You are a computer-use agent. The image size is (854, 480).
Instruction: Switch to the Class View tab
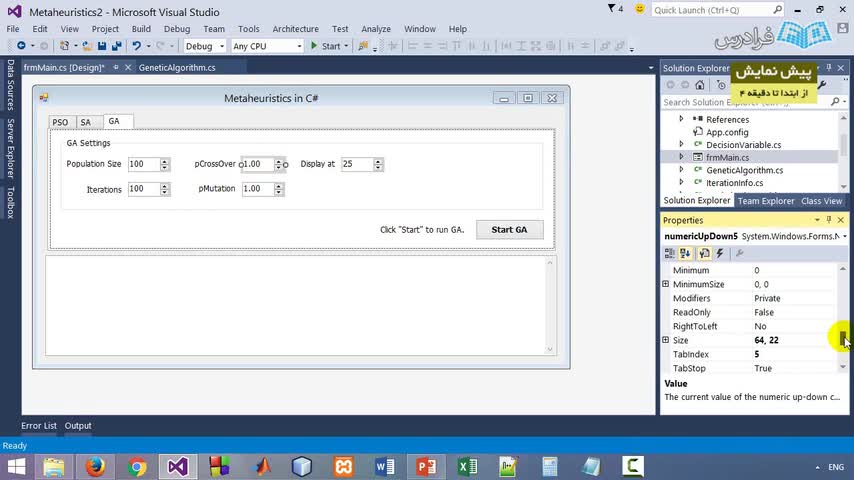pos(821,201)
